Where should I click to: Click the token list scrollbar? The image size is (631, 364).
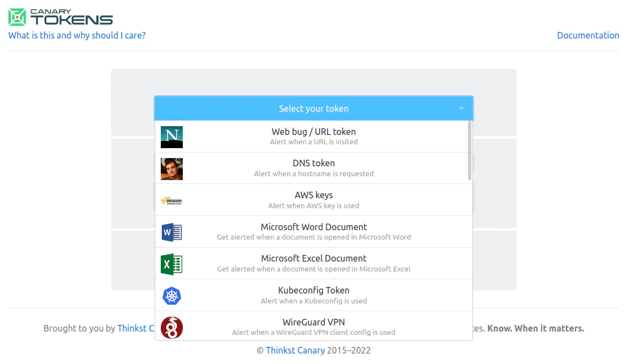point(469,150)
